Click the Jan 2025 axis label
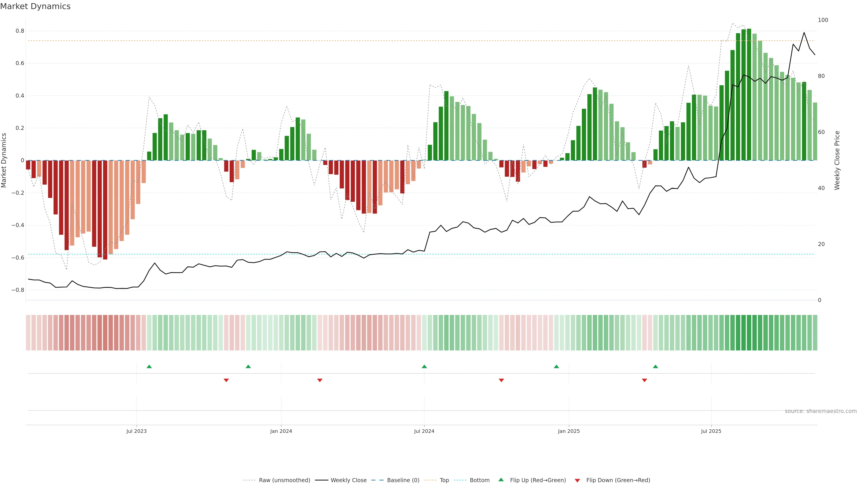Screen dimensions: 868x488 pos(569,431)
